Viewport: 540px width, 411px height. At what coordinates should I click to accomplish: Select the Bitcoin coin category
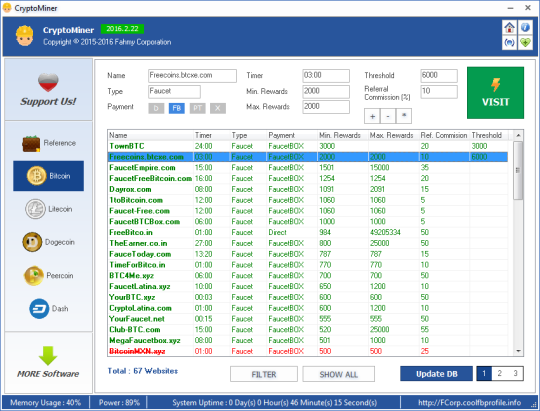point(49,176)
